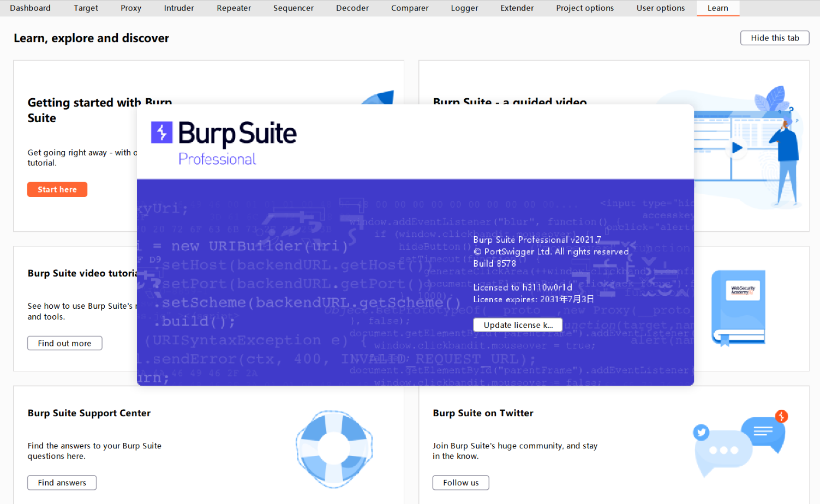Click the Hide this tab button
Image resolution: width=820 pixels, height=504 pixels.
(x=775, y=38)
